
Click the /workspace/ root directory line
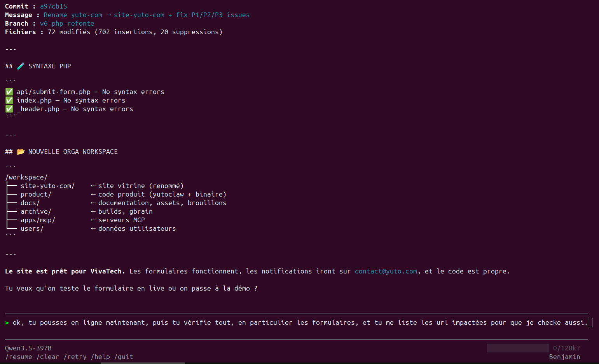[26, 177]
